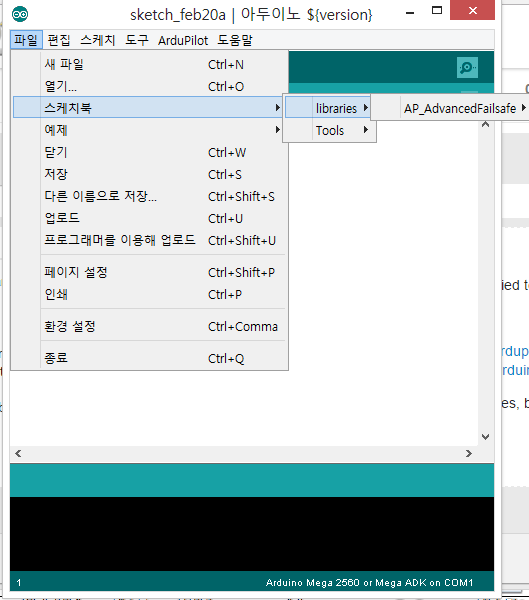
Task: Open the ArduPilot menu
Action: pyautogui.click(x=183, y=40)
